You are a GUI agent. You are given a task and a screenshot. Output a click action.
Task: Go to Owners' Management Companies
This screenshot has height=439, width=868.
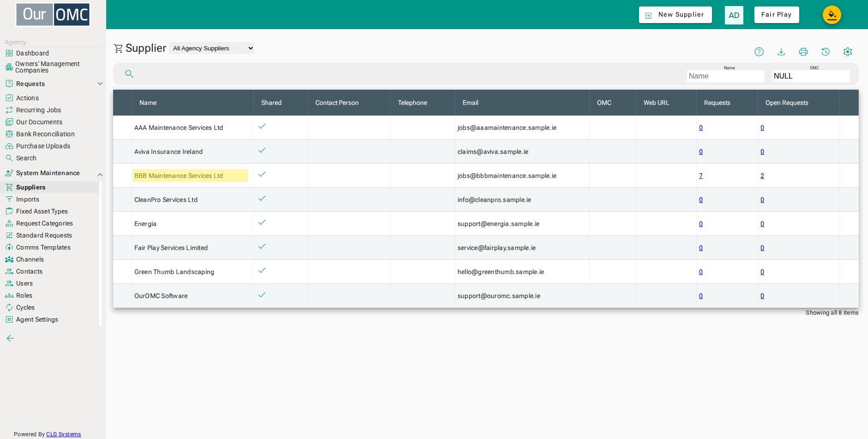click(48, 67)
